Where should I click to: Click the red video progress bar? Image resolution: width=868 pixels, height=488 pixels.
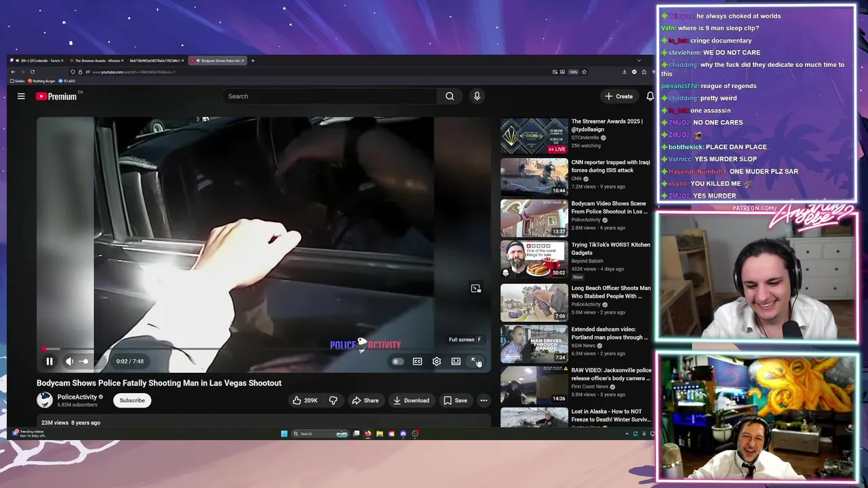point(263,349)
